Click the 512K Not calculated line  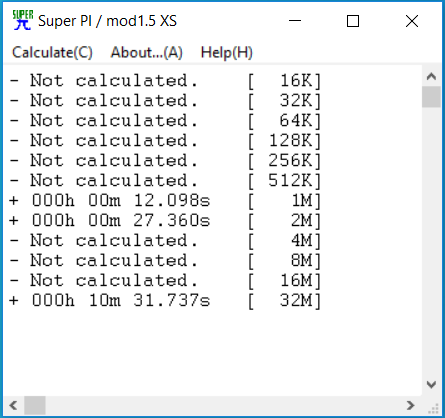165,181
